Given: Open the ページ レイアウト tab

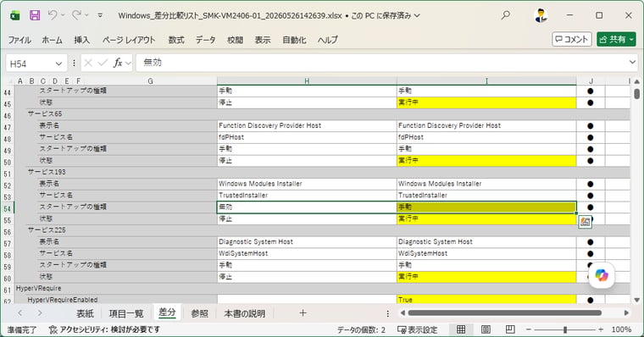Looking at the screenshot, I should coord(129,40).
